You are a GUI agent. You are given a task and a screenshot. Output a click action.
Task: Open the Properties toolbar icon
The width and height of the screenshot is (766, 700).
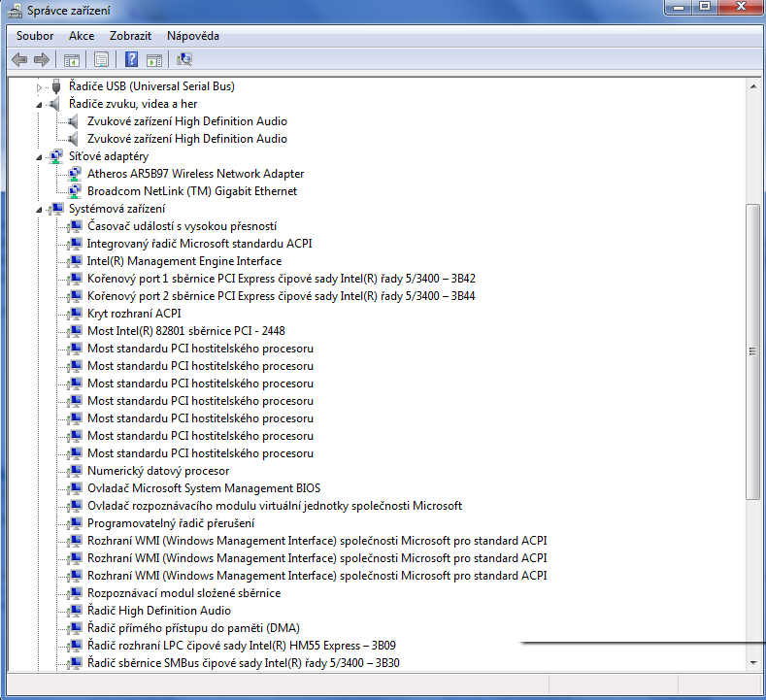tap(102, 60)
